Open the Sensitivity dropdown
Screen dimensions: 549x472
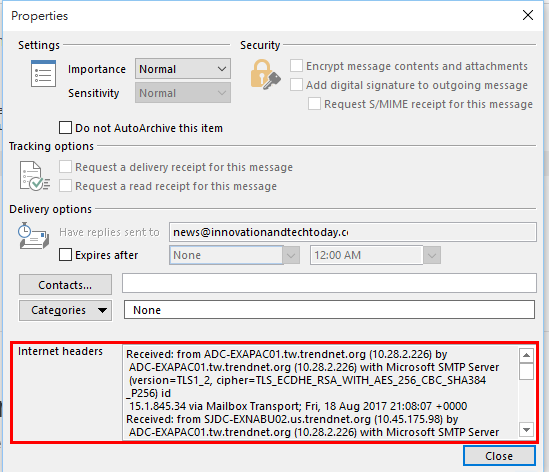point(183,93)
